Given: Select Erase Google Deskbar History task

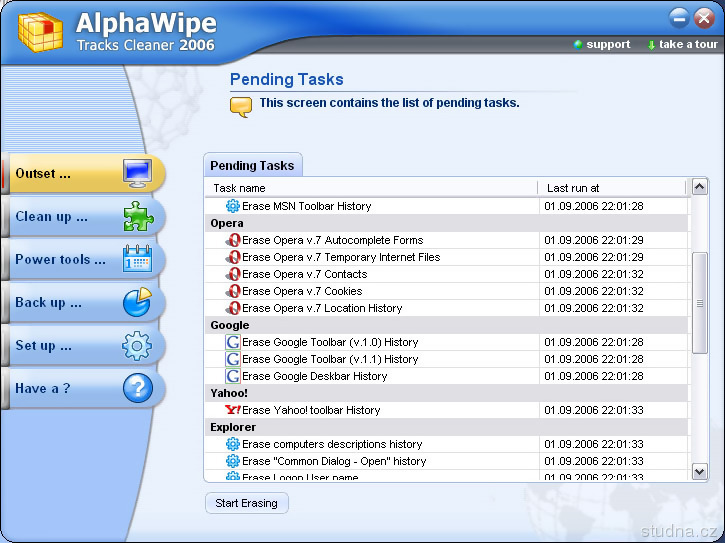Looking at the screenshot, I should click(314, 376).
